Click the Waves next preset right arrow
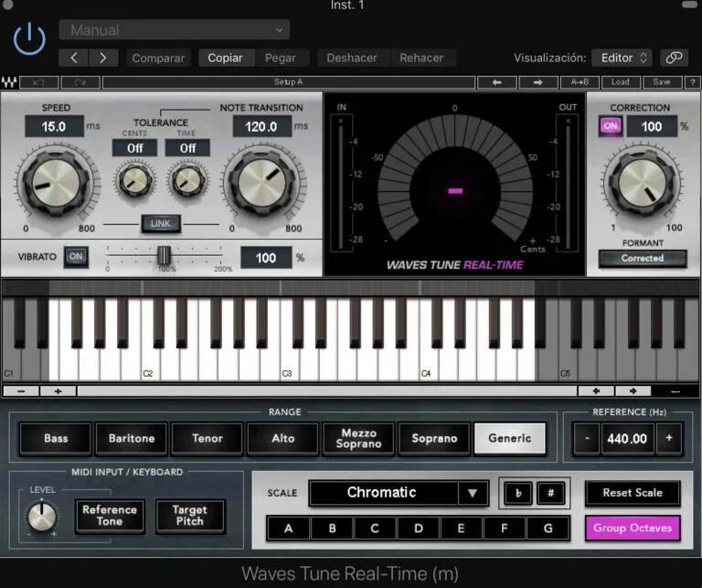The width and height of the screenshot is (702, 588). pyautogui.click(x=538, y=82)
